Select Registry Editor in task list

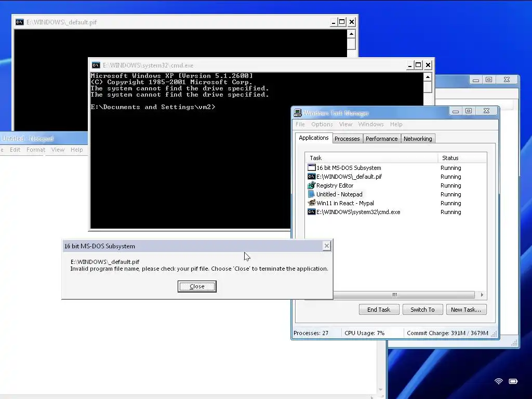(x=395, y=185)
